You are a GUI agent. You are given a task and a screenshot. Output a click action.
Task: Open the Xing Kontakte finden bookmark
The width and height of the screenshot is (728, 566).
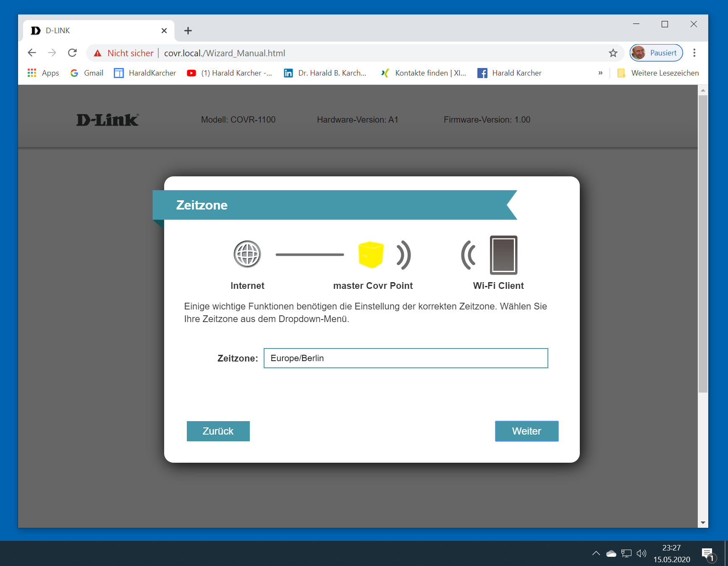pyautogui.click(x=424, y=73)
